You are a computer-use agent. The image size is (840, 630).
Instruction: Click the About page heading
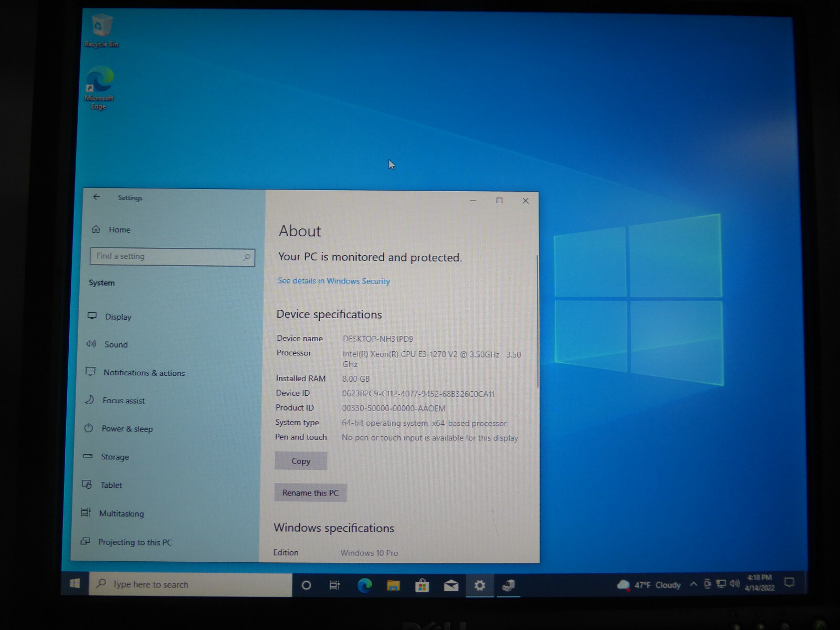point(300,231)
